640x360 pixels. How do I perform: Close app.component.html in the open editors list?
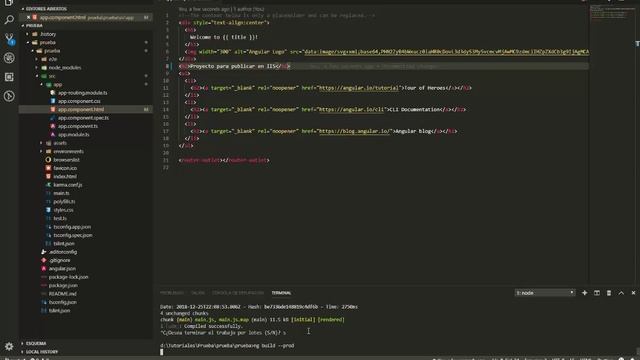(28, 18)
